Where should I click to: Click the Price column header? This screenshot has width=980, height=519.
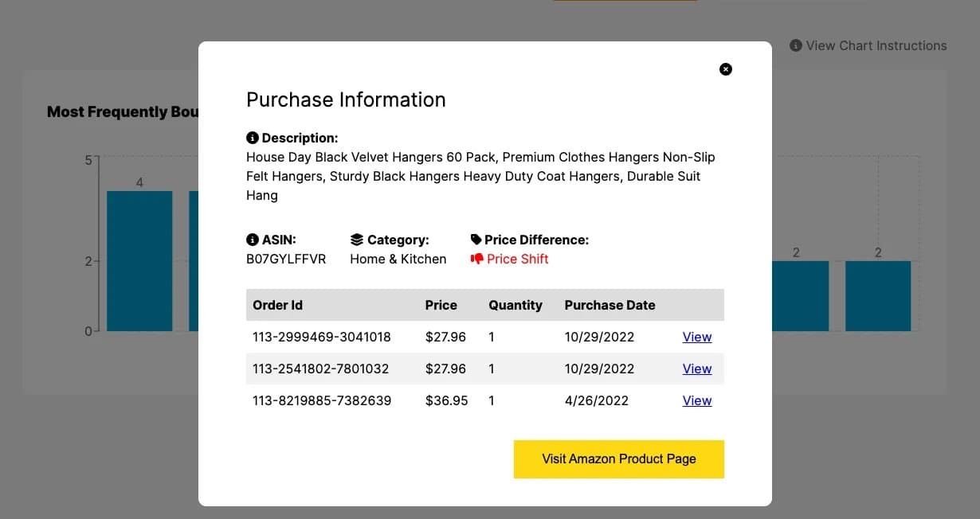click(x=441, y=305)
